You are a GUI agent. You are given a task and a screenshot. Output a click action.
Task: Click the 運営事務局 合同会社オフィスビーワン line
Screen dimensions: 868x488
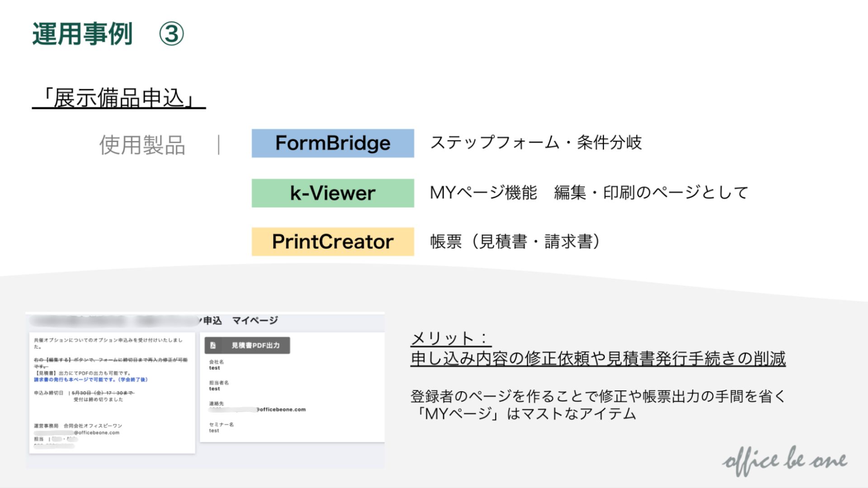click(78, 426)
